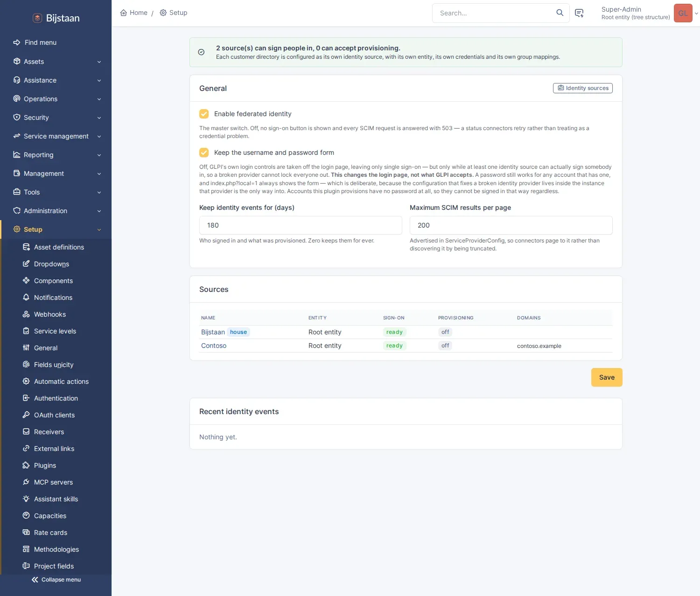700x596 pixels.
Task: Click the search magnifier icon
Action: pyautogui.click(x=560, y=13)
